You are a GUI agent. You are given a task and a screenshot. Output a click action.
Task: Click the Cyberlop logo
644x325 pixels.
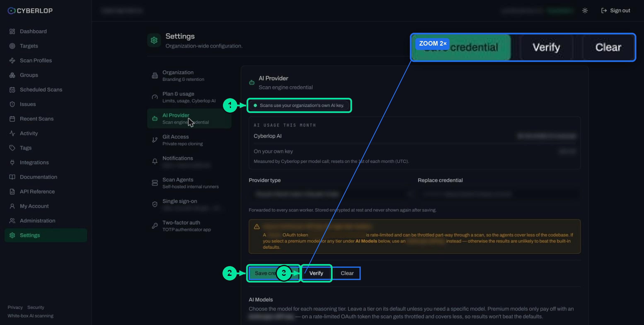click(30, 11)
